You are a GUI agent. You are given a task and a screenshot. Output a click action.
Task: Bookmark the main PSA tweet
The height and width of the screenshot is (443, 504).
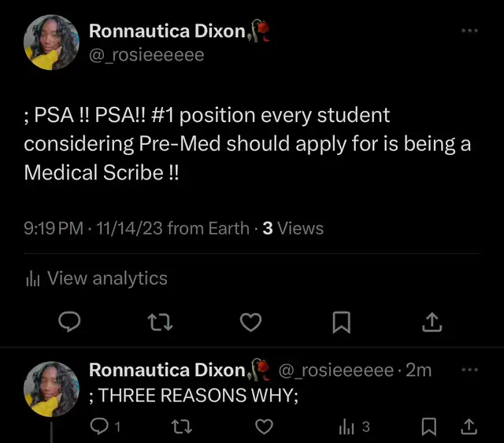[342, 322]
